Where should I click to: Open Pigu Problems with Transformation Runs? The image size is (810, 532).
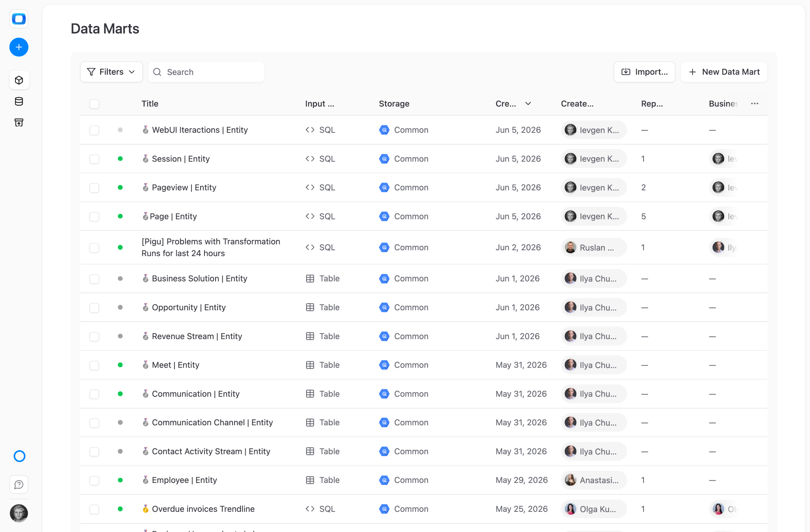(x=211, y=247)
